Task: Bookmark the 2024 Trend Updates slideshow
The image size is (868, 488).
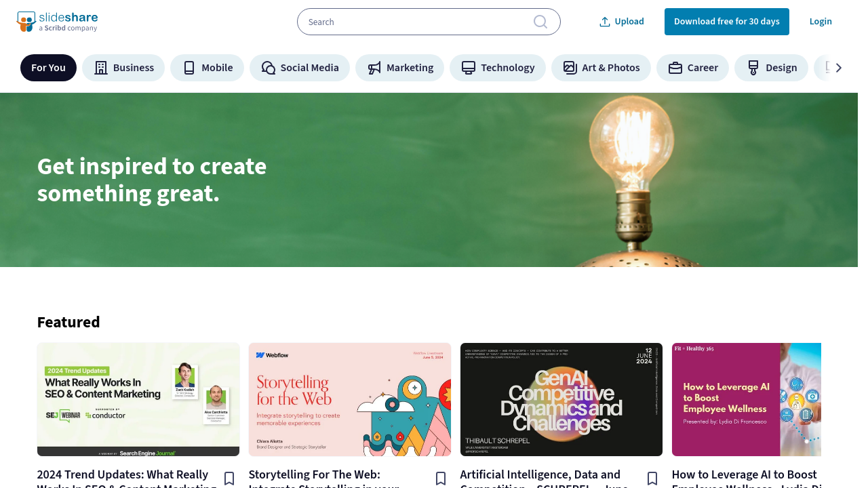Action: [x=229, y=479]
